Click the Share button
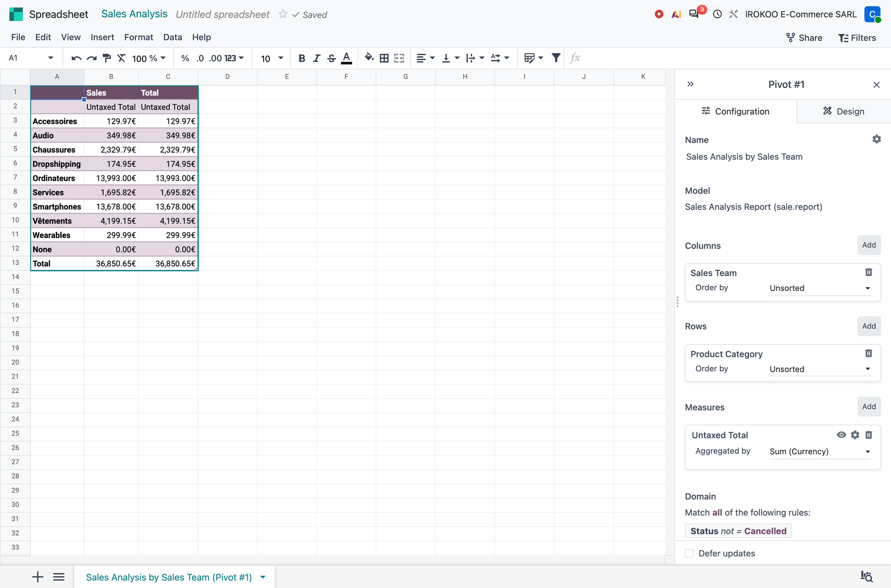891x588 pixels. [x=804, y=38]
